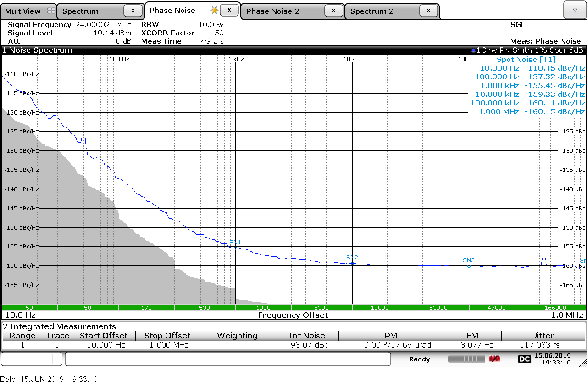Click the MultiView grid icon

pyautogui.click(x=51, y=11)
